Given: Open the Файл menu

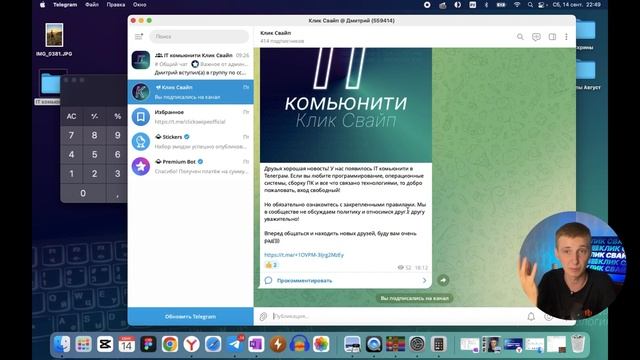Looking at the screenshot, I should click(92, 5).
